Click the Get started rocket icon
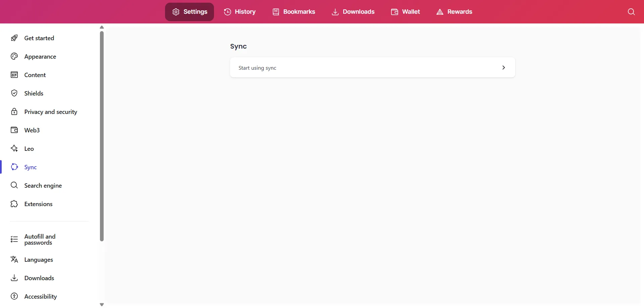644x308 pixels. tap(14, 38)
